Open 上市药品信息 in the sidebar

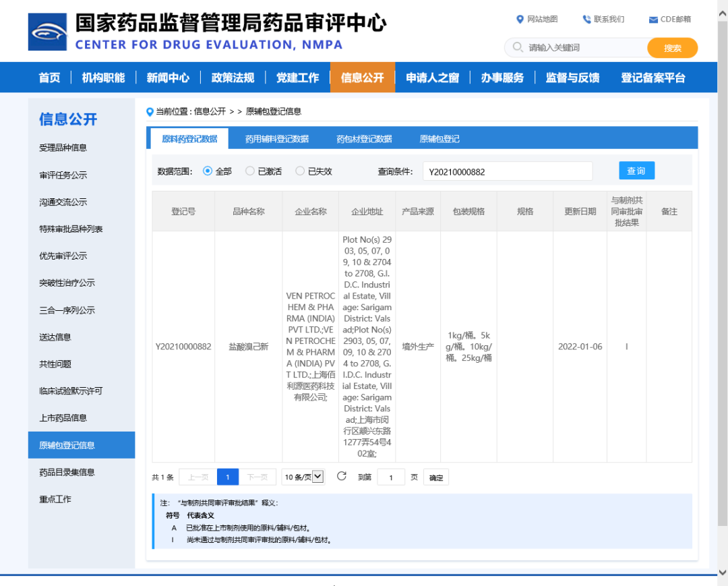pyautogui.click(x=63, y=418)
